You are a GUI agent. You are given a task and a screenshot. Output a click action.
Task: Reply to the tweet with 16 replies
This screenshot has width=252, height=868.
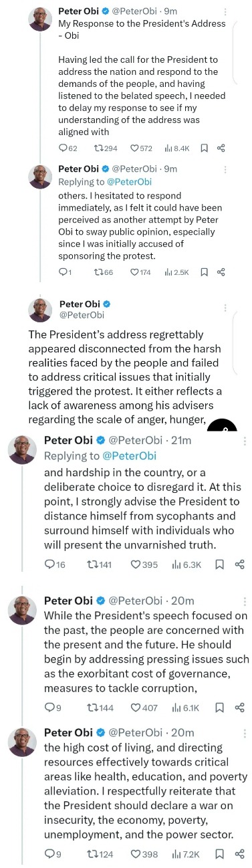[x=55, y=564]
